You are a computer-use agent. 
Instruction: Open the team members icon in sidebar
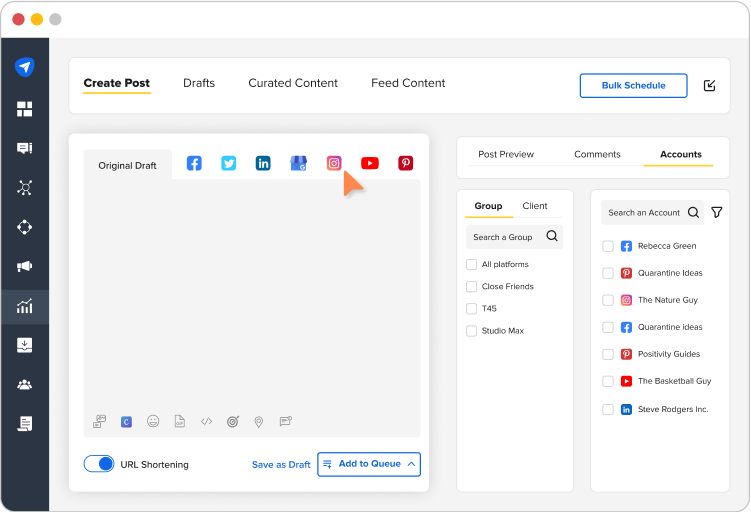[x=24, y=385]
